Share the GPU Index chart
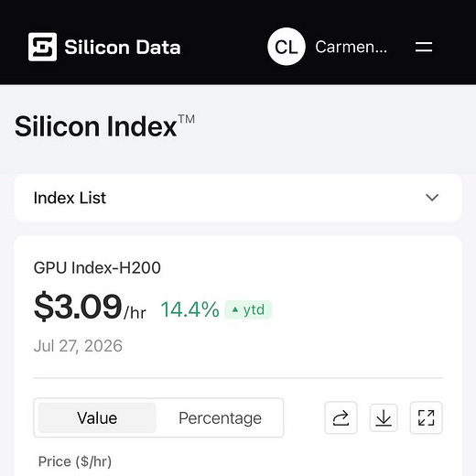This screenshot has width=476, height=476. (x=341, y=417)
